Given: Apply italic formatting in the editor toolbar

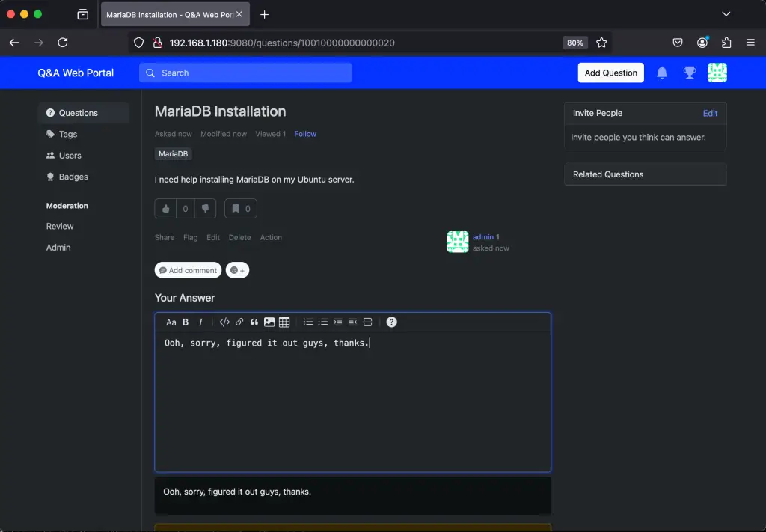Looking at the screenshot, I should [x=200, y=322].
